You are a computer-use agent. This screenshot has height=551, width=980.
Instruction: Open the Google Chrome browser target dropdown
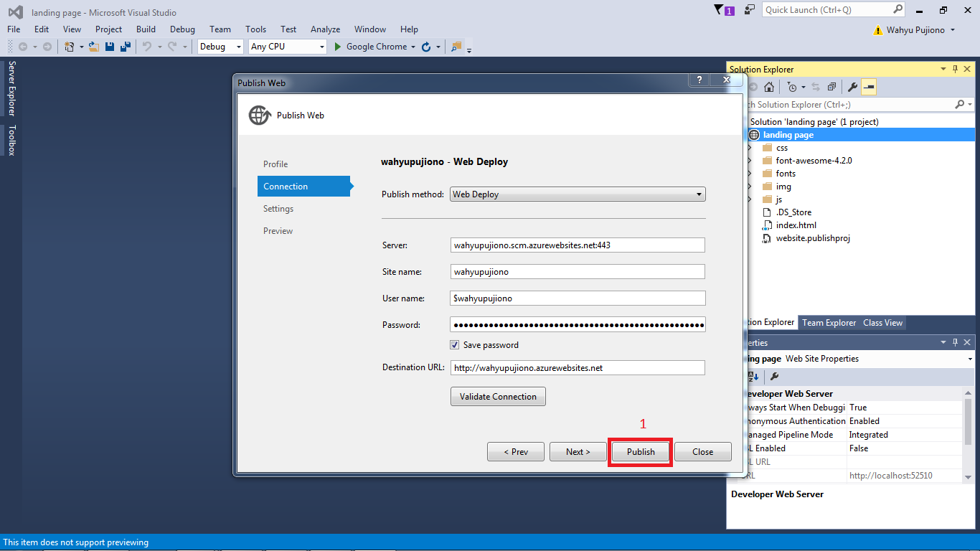tap(413, 47)
